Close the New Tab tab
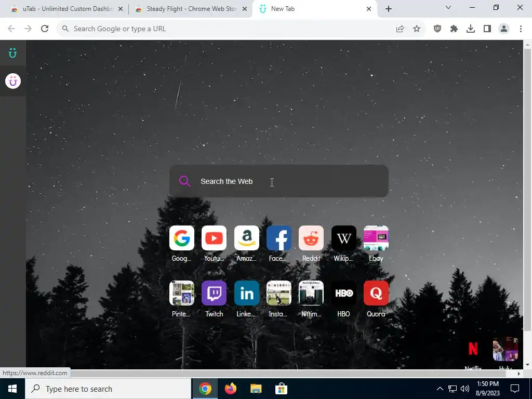The width and height of the screenshot is (532, 399). 369,9
